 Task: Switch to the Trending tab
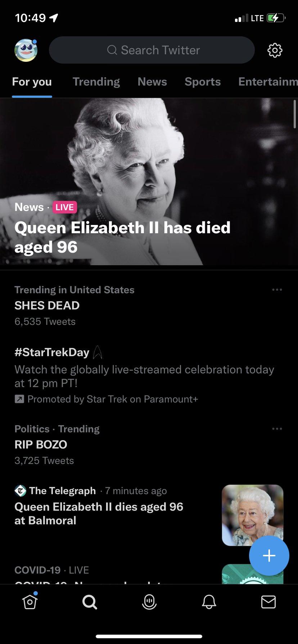(96, 82)
